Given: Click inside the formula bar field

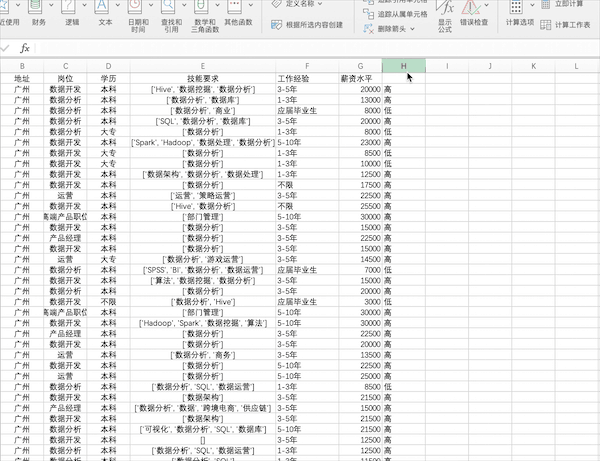Looking at the screenshot, I should (318, 48).
